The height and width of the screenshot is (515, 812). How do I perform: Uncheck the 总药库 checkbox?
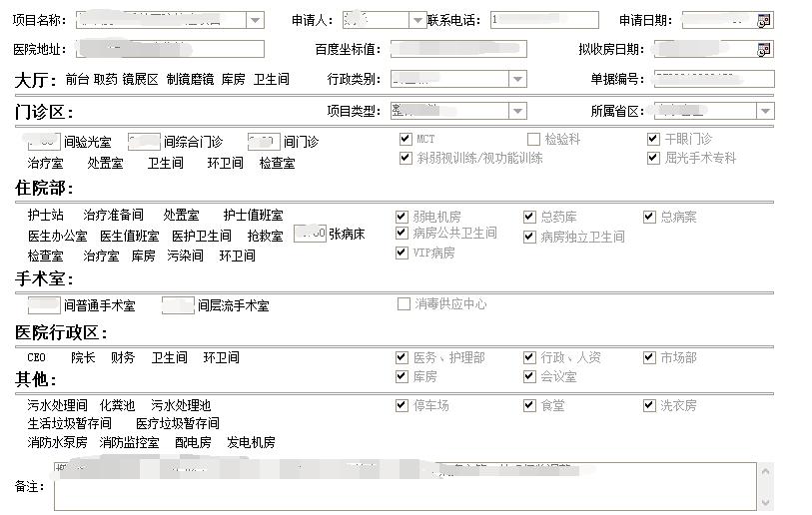tap(530, 217)
